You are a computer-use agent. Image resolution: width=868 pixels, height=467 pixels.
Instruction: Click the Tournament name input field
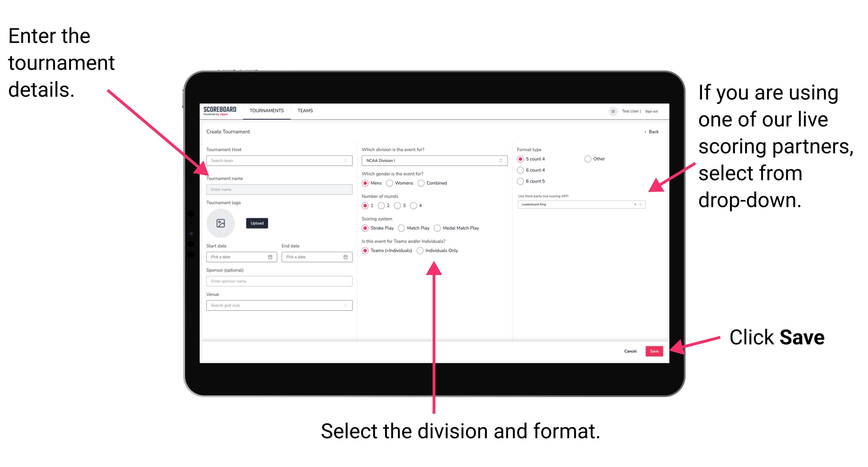pyautogui.click(x=278, y=189)
